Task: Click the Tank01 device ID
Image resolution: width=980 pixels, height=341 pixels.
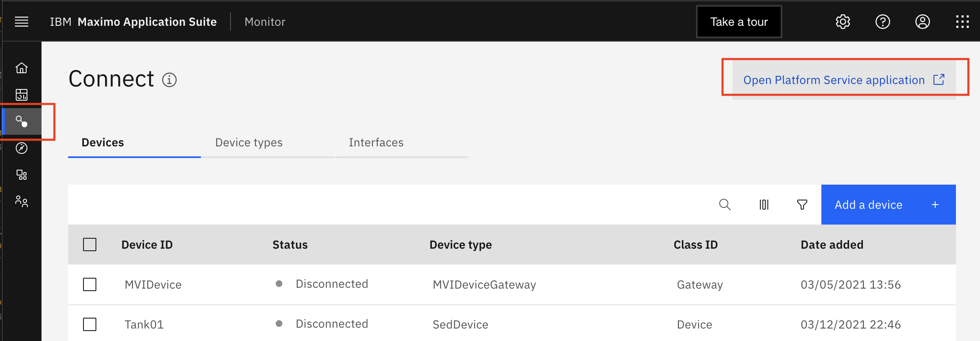Action: pos(144,324)
